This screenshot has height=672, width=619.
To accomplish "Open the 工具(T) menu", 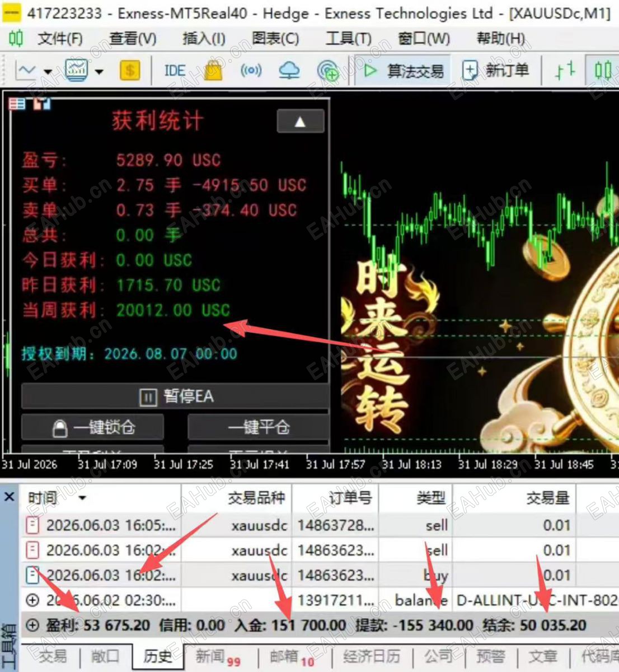I will [348, 39].
